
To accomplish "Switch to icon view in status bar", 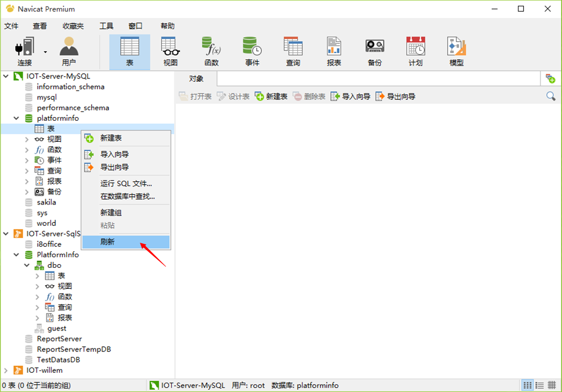I will (527, 386).
